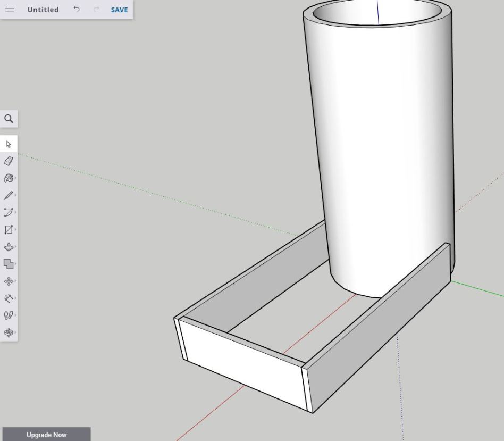Choose the Paint bucket tool

tap(9, 178)
